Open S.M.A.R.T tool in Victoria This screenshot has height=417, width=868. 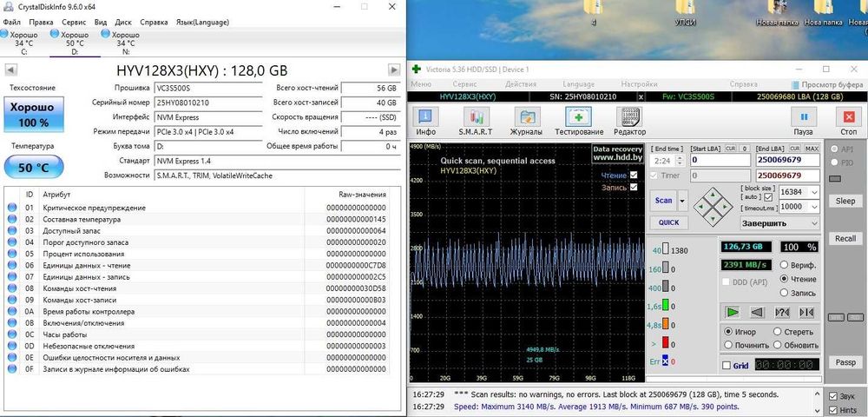476,122
